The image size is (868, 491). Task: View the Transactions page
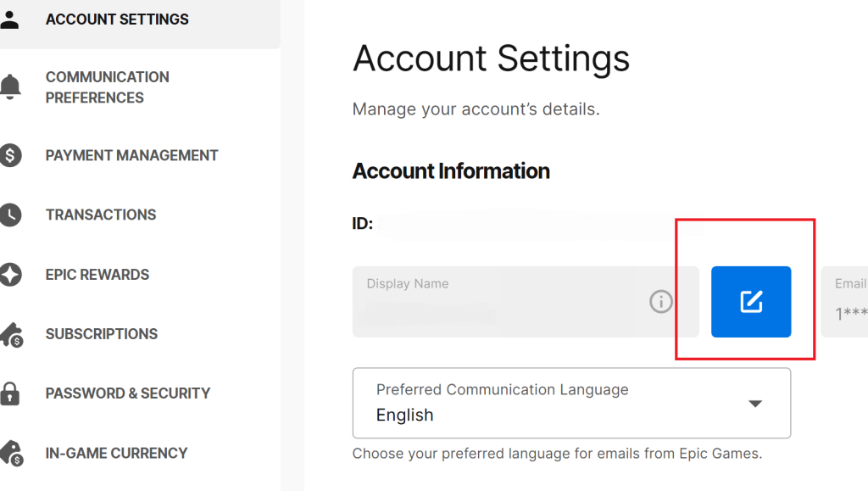[x=101, y=215]
